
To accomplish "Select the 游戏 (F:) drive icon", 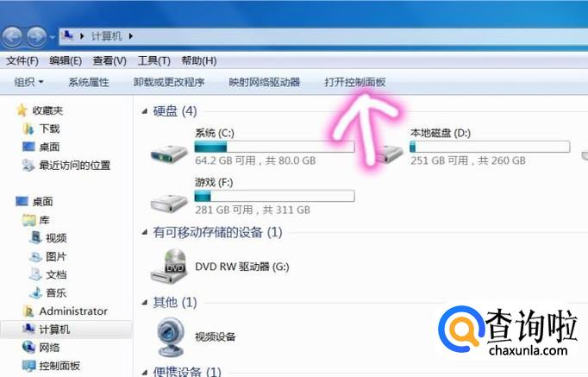I will 169,203.
